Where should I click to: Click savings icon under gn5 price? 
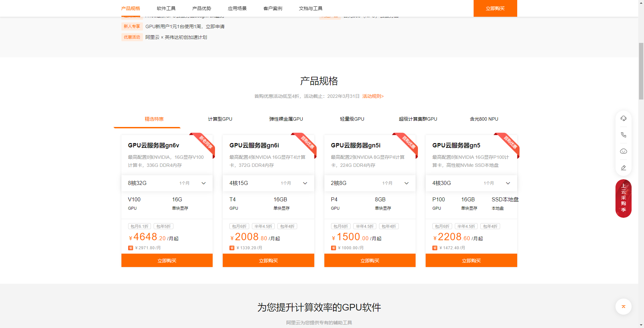click(x=435, y=248)
